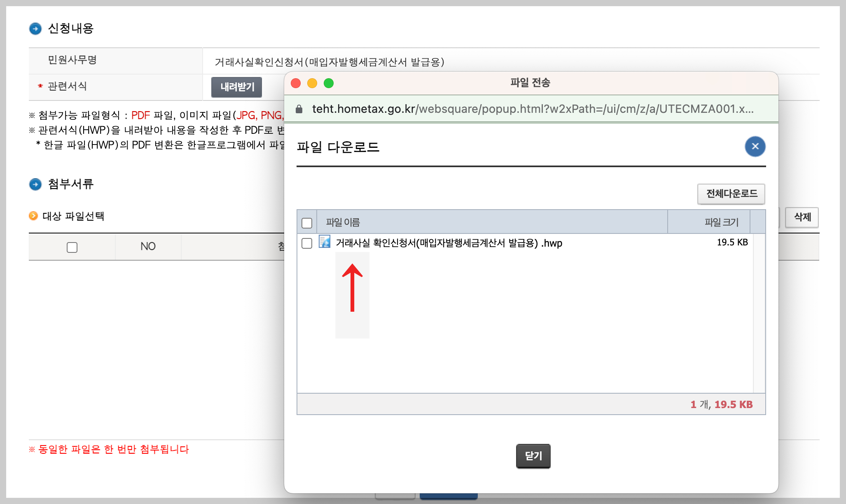Click the lock icon in the address bar
This screenshot has height=504, width=846.
click(x=299, y=109)
